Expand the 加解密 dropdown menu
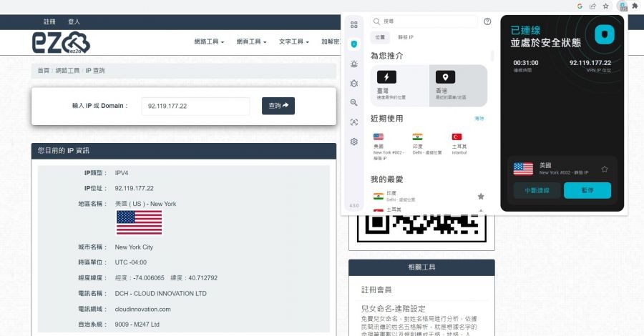 331,41
